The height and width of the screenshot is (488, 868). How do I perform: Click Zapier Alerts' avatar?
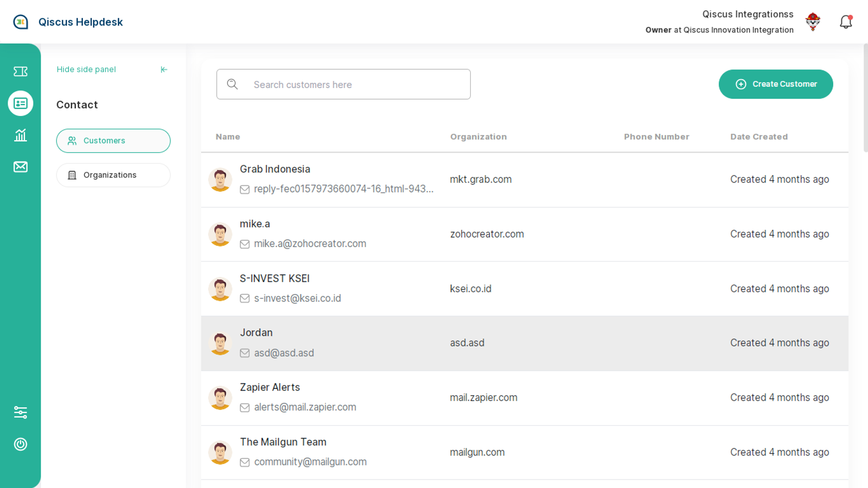(x=220, y=398)
